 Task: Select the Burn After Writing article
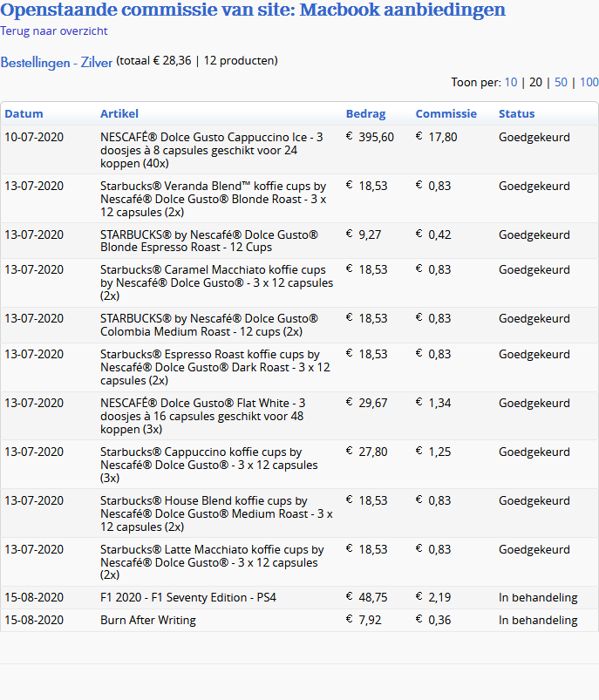pos(148,620)
